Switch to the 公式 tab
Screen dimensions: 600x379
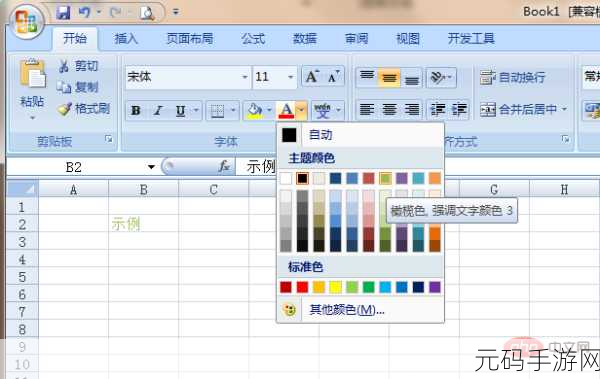(x=253, y=38)
